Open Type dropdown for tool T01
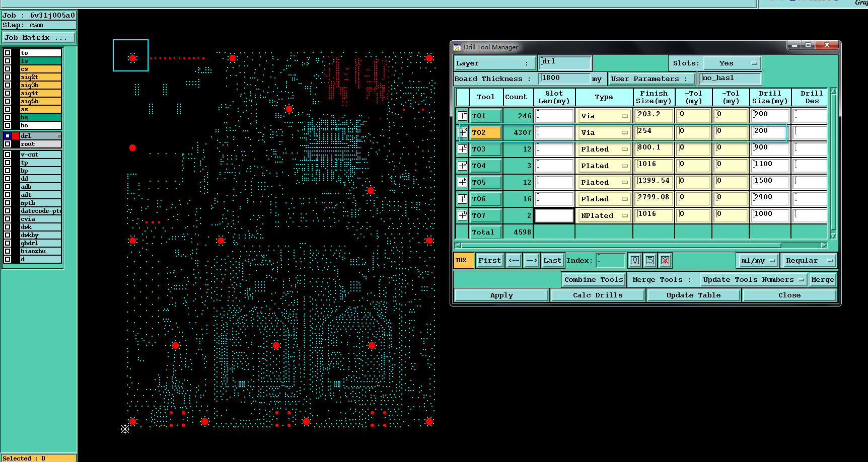The width and height of the screenshot is (868, 462). pyautogui.click(x=604, y=116)
